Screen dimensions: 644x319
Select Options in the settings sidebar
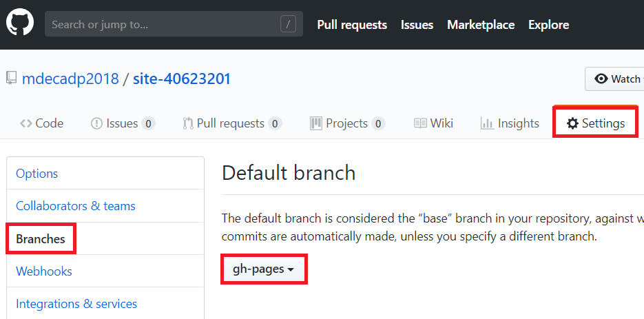[x=105, y=173]
